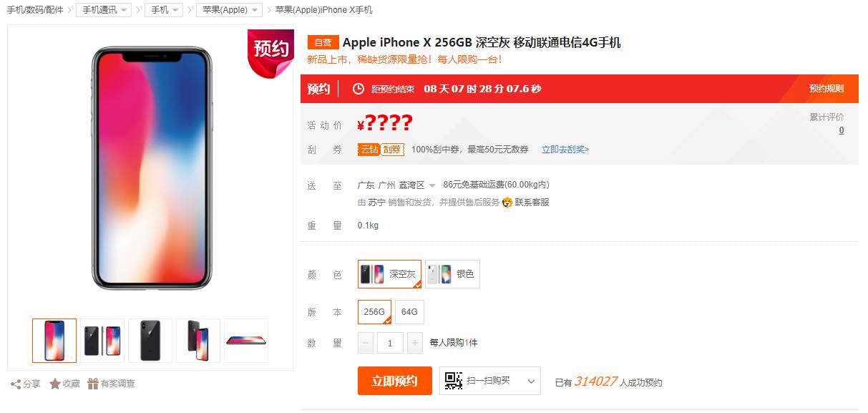Screen dimensions: 868x413
Task: Open the gift survey (有奖调查) icon
Action: click(x=93, y=384)
